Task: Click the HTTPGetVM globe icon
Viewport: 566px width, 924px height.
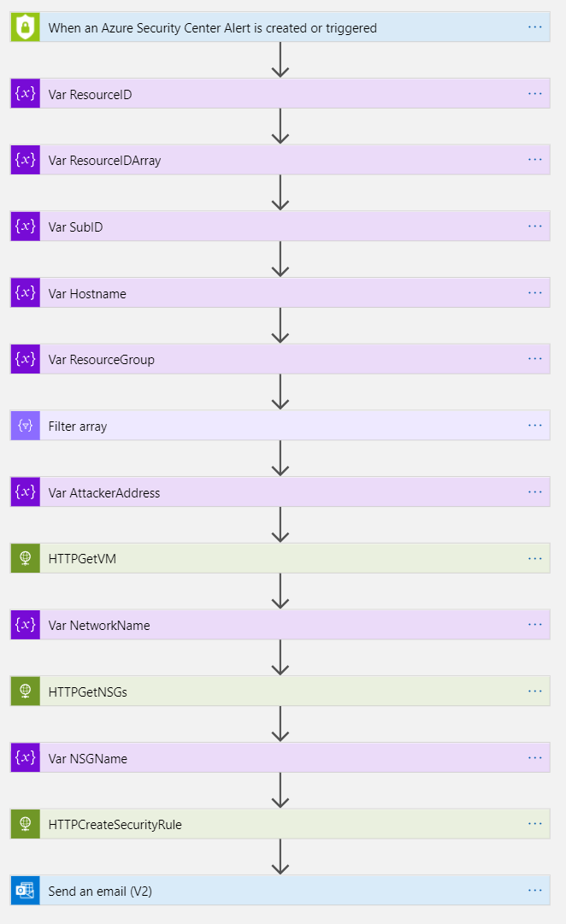Action: point(26,559)
